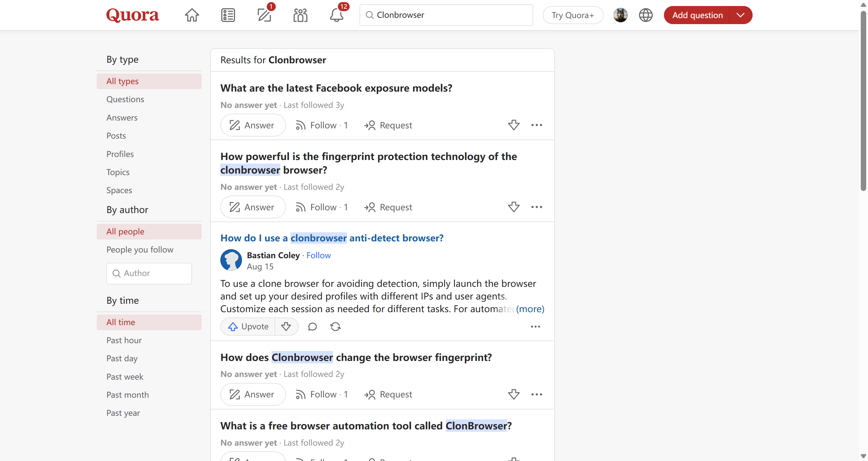868x461 pixels.
Task: Expand answer text with (more) link
Action: tap(530, 309)
